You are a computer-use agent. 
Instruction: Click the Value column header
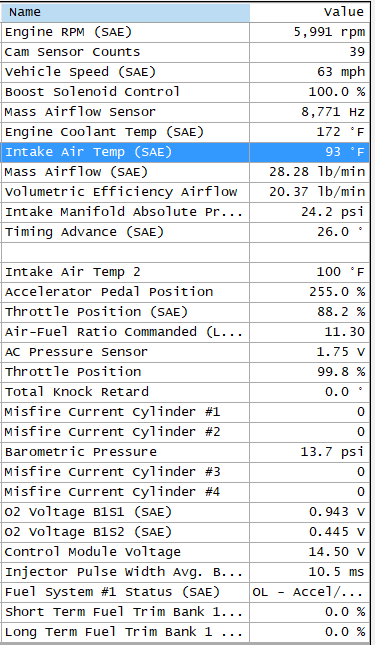tap(309, 12)
